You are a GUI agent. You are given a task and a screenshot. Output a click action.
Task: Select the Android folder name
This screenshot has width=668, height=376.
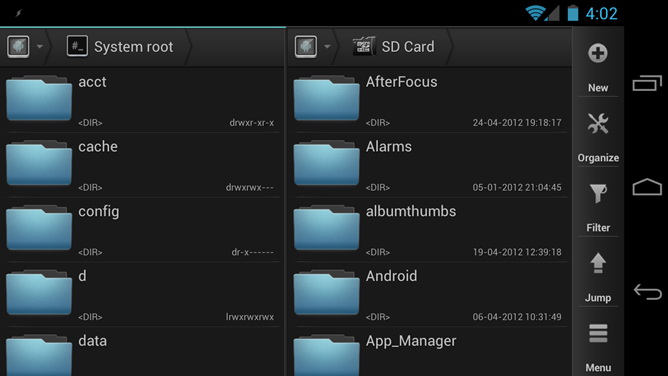coord(392,276)
